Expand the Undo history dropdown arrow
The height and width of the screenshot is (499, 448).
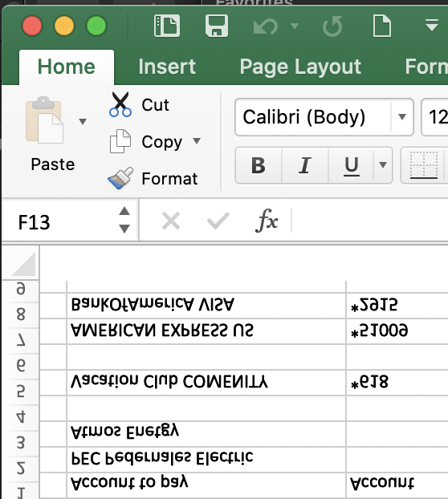(x=295, y=26)
